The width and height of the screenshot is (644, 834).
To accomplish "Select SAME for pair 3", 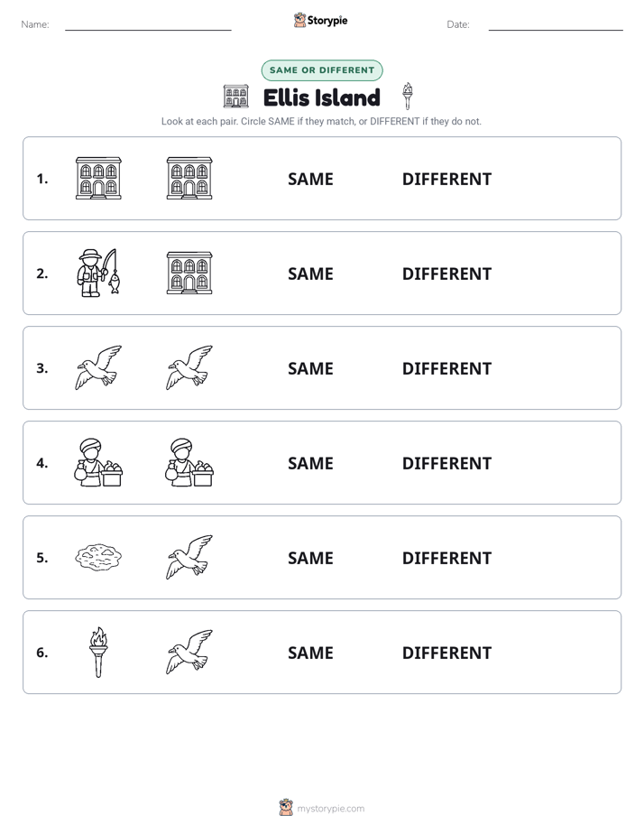I will [310, 368].
